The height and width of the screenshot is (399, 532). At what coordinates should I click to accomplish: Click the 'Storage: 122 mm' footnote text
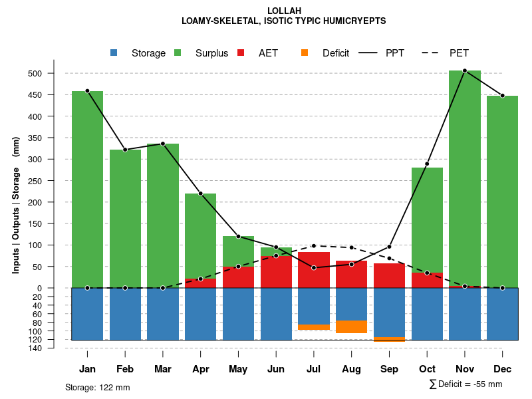click(x=98, y=387)
